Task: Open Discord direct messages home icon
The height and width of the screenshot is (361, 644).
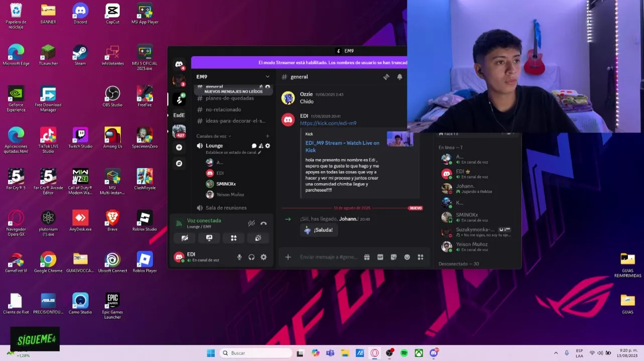Action: 179,65
